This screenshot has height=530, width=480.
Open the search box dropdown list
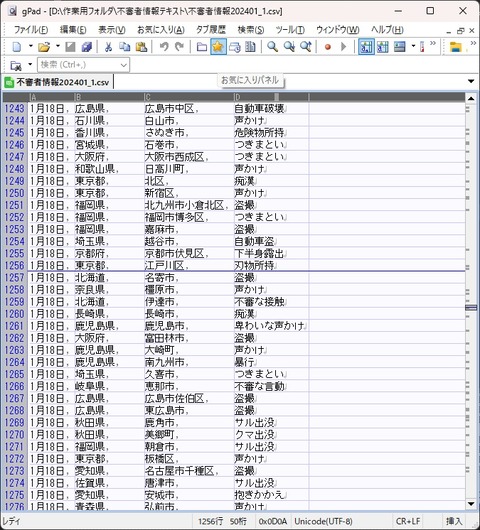click(x=124, y=65)
